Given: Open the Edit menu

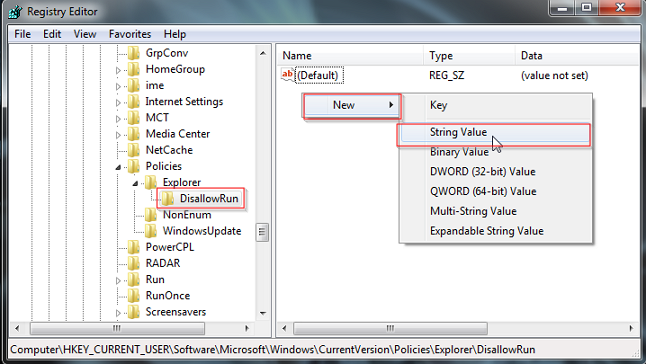Looking at the screenshot, I should (52, 34).
